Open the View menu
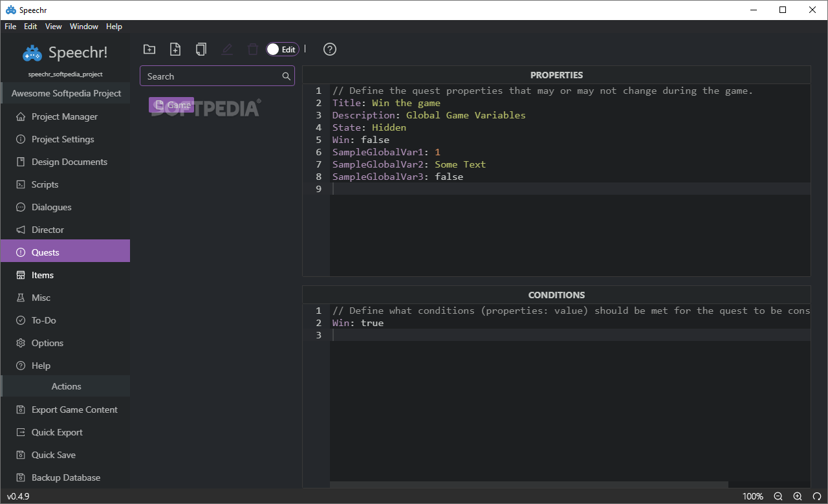This screenshot has height=504, width=828. 54,27
